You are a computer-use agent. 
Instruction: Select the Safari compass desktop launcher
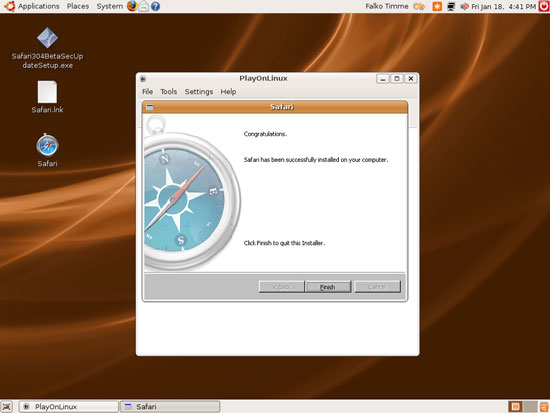47,145
